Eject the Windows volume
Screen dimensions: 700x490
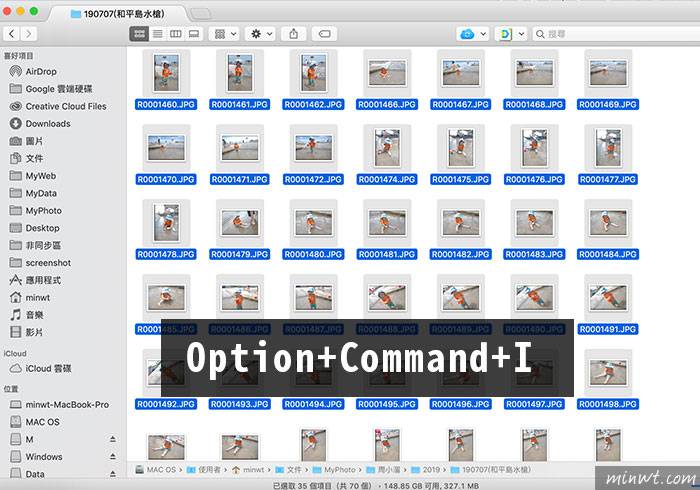(x=112, y=456)
